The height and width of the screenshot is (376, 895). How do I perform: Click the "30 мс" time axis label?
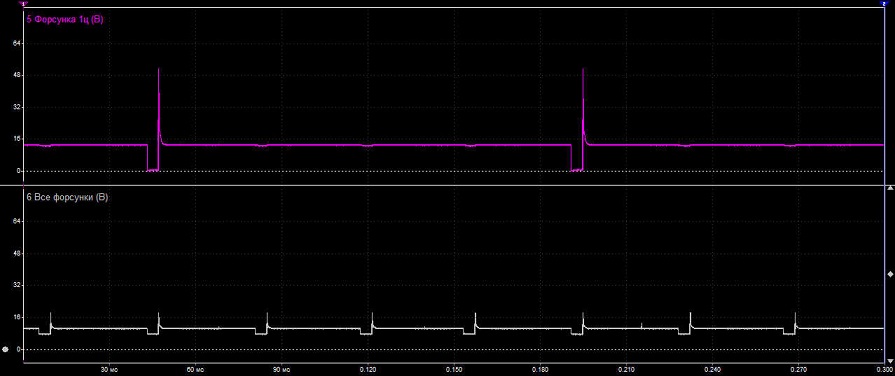(x=110, y=370)
